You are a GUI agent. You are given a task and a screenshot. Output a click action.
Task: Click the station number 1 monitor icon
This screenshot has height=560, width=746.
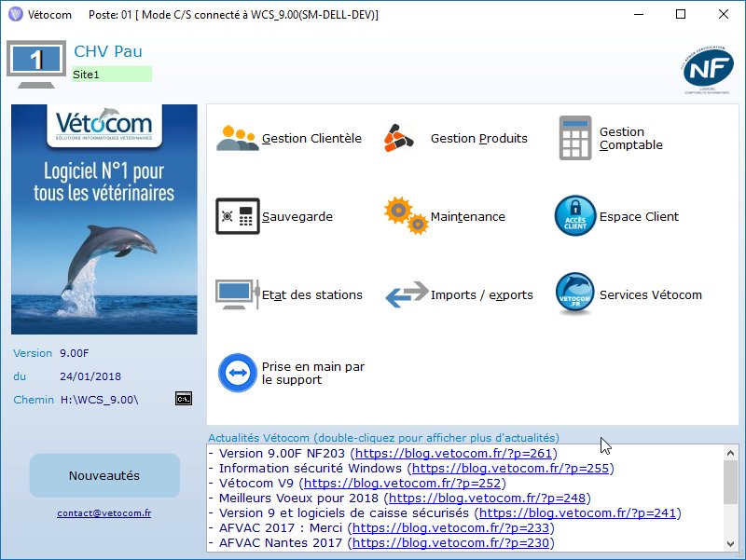click(x=36, y=64)
